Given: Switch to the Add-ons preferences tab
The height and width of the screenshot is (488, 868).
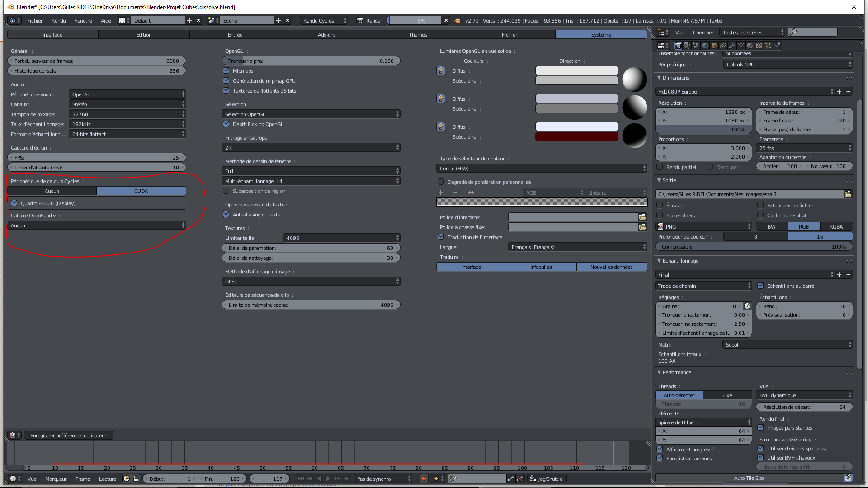Looking at the screenshot, I should point(326,34).
